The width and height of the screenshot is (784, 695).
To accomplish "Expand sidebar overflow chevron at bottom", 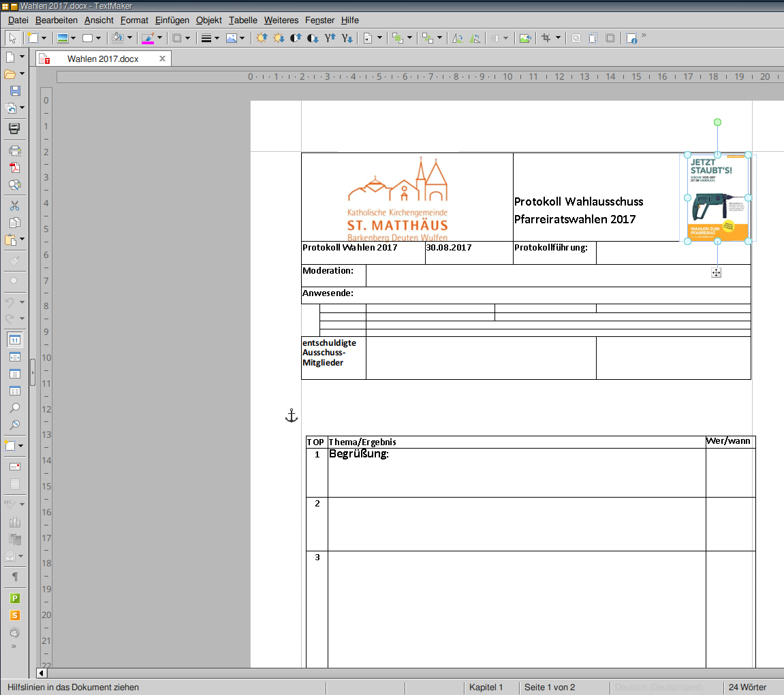I will pos(14,646).
